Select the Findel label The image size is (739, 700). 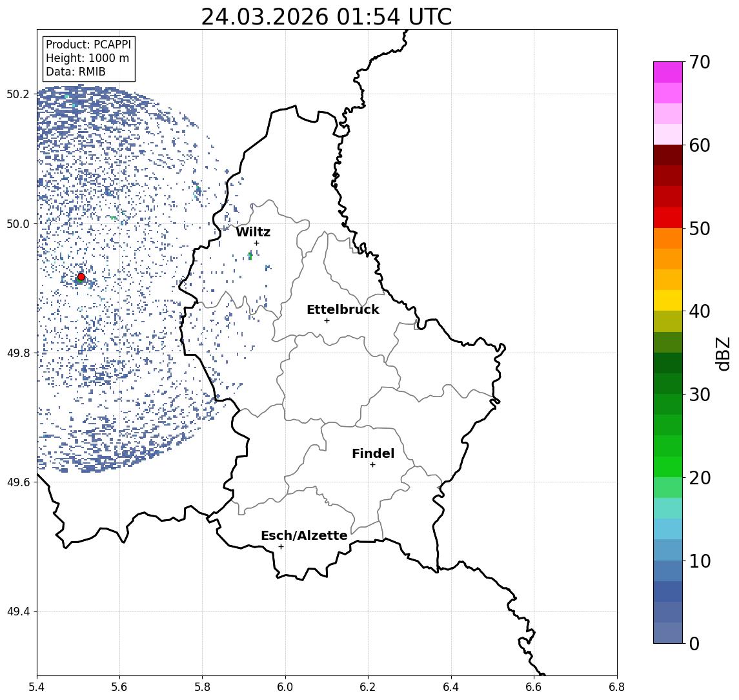pyautogui.click(x=373, y=453)
